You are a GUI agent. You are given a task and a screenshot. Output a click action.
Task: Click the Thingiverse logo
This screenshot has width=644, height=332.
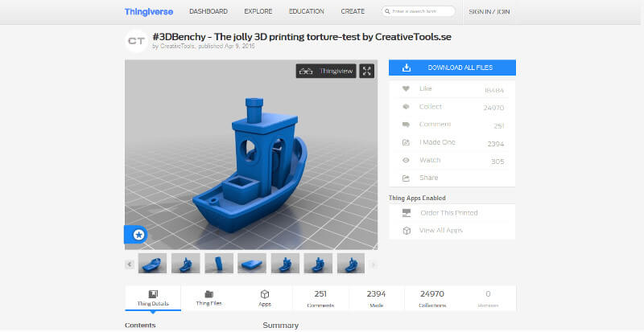point(149,11)
